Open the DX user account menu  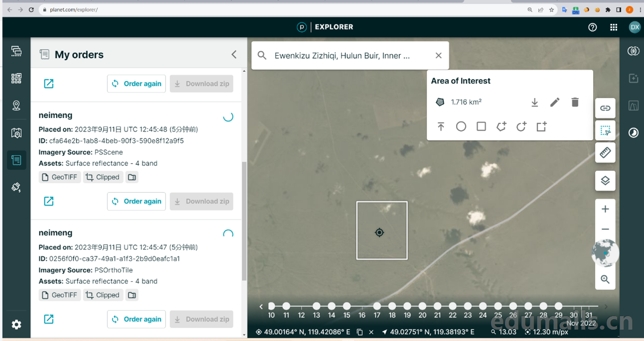point(634,27)
